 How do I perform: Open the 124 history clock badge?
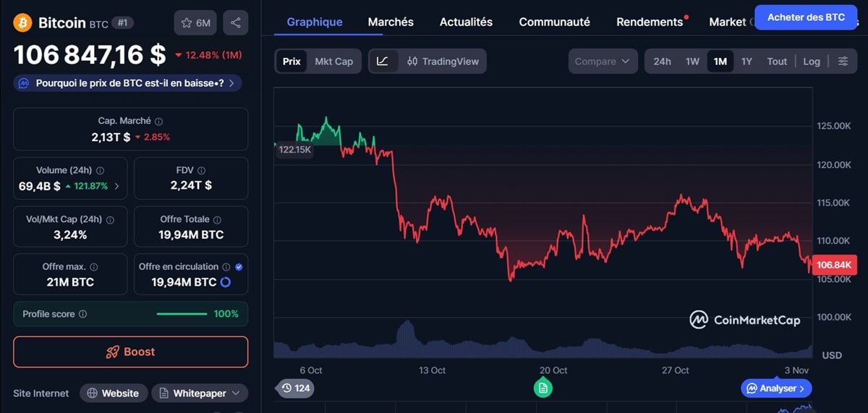(x=295, y=388)
